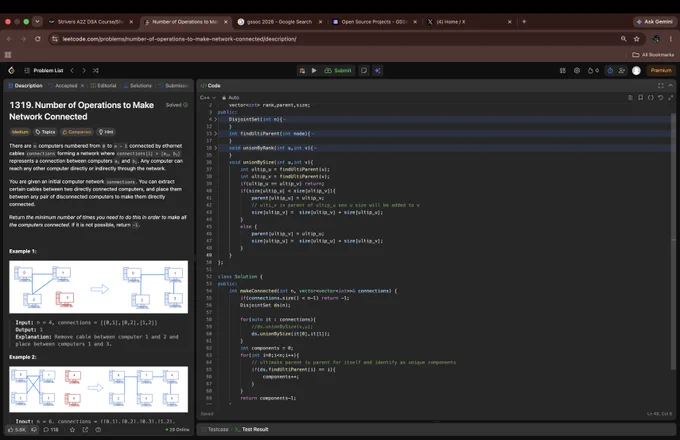Click the feedback help icon
The height and width of the screenshot is (440, 680).
[x=98, y=430]
